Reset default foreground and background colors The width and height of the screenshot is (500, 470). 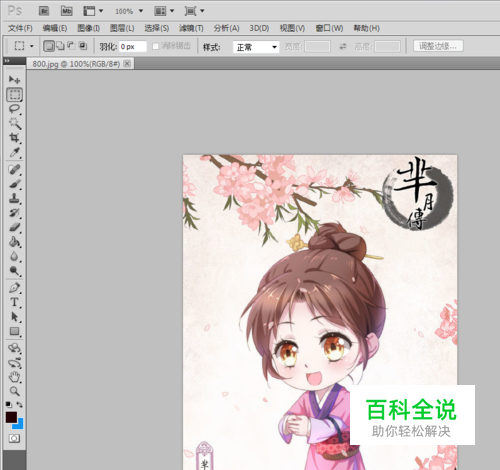[8, 405]
